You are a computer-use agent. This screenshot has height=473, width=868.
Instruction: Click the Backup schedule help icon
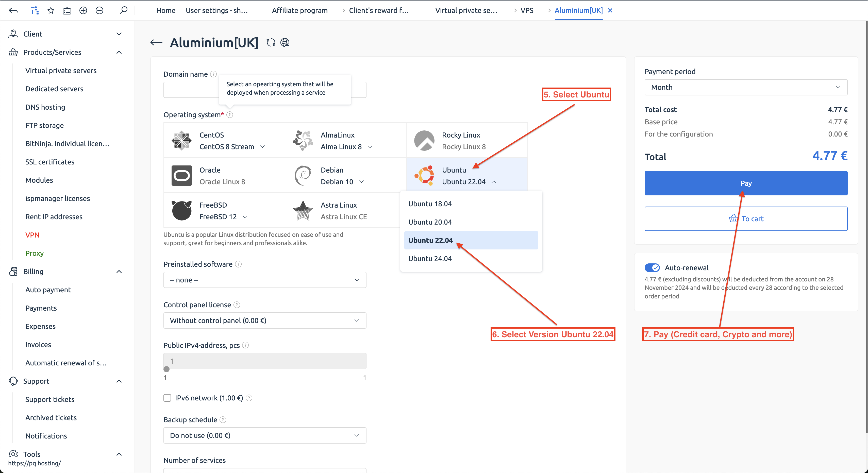tap(223, 419)
